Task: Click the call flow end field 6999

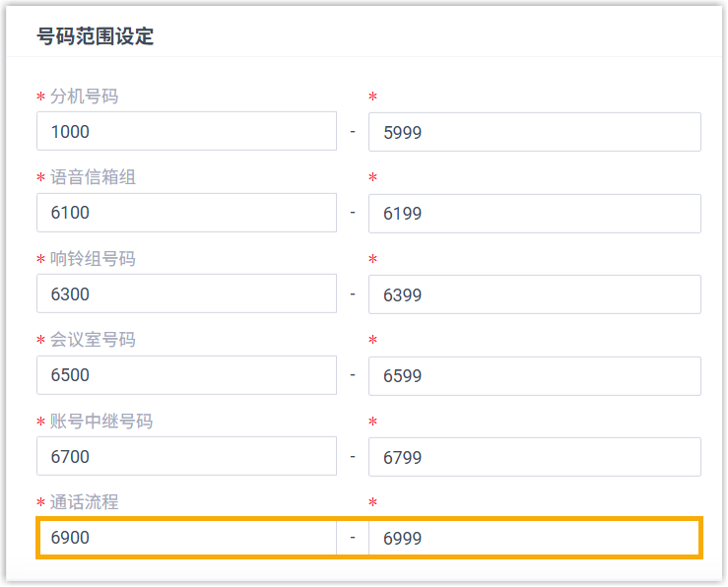Action: point(534,538)
